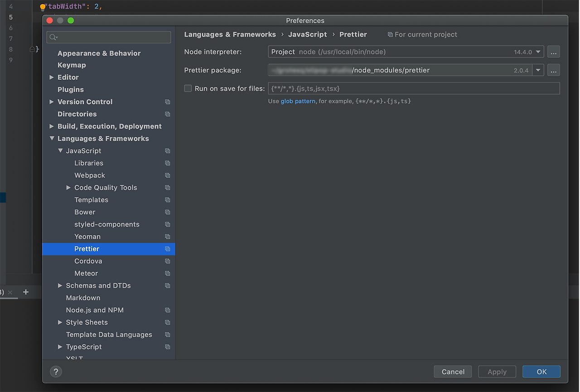Click the Run on save file pattern field
The width and height of the screenshot is (580, 392).
[414, 88]
